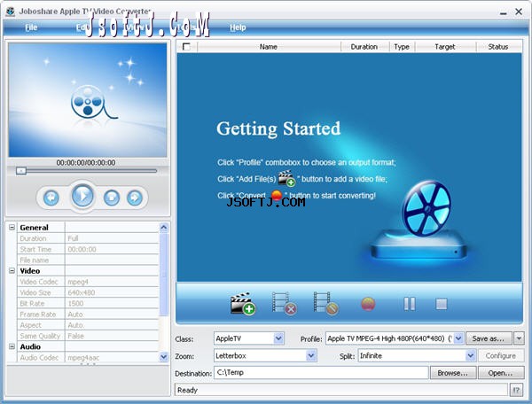Select the Start Time value 00:00:00
This screenshot has height=404, width=532.
click(x=112, y=249)
